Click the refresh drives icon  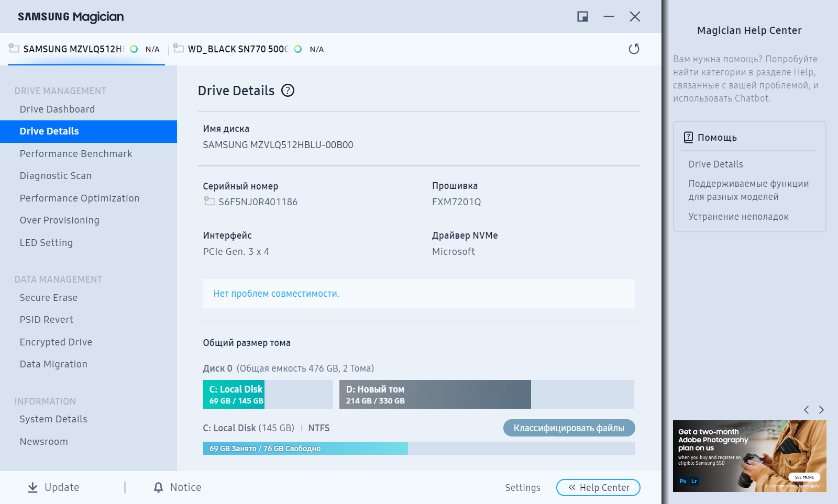tap(634, 49)
